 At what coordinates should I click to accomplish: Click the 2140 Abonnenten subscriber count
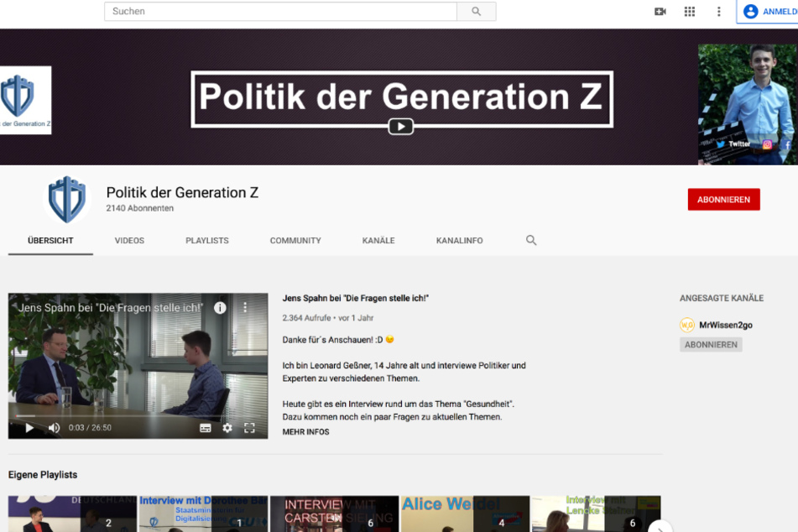[140, 208]
